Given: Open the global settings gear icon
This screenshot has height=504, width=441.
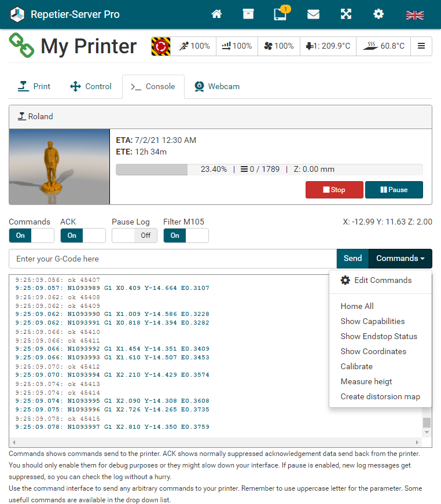Looking at the screenshot, I should [378, 14].
